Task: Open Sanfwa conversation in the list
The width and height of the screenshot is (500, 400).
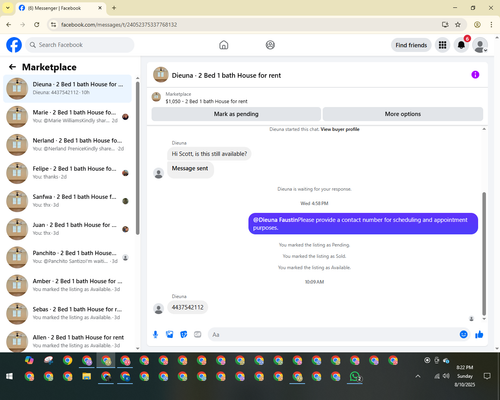Action: [x=67, y=201]
